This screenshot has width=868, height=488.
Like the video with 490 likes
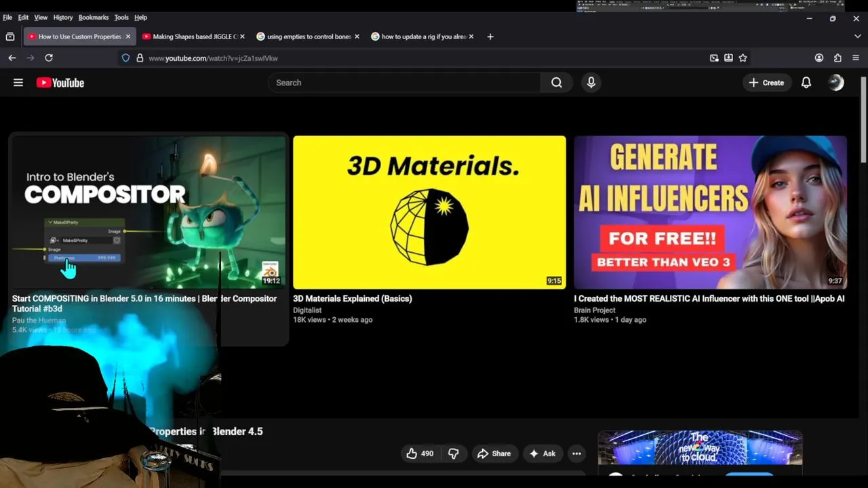420,453
